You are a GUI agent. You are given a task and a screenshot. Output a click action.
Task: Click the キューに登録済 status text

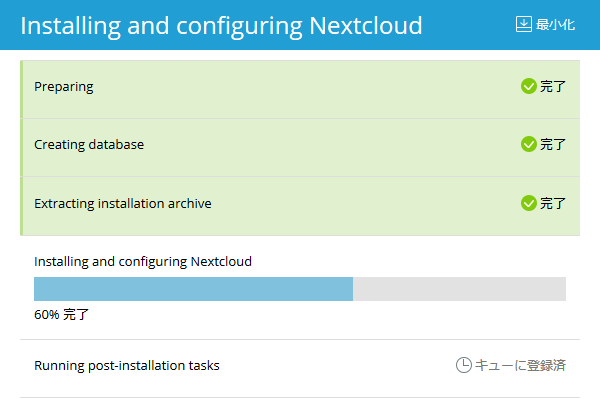click(520, 365)
